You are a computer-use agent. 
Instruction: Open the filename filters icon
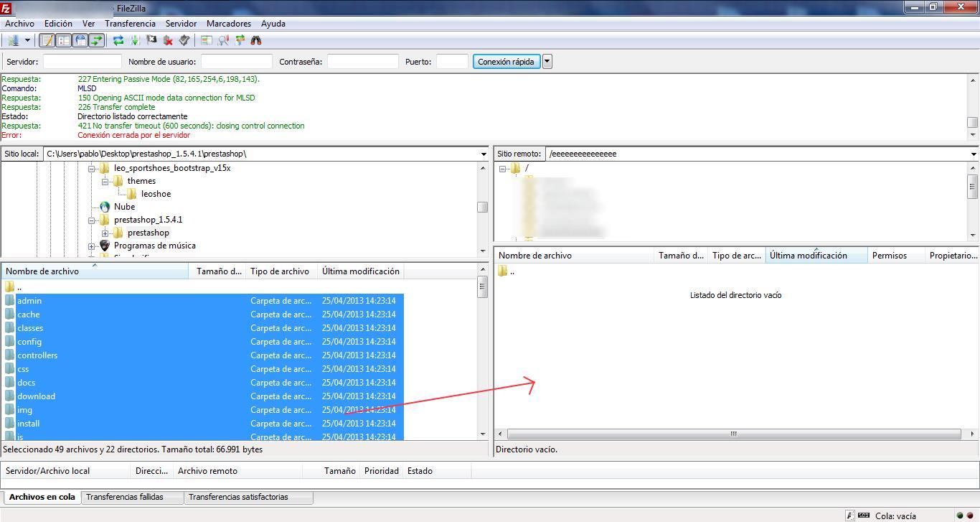(207, 41)
